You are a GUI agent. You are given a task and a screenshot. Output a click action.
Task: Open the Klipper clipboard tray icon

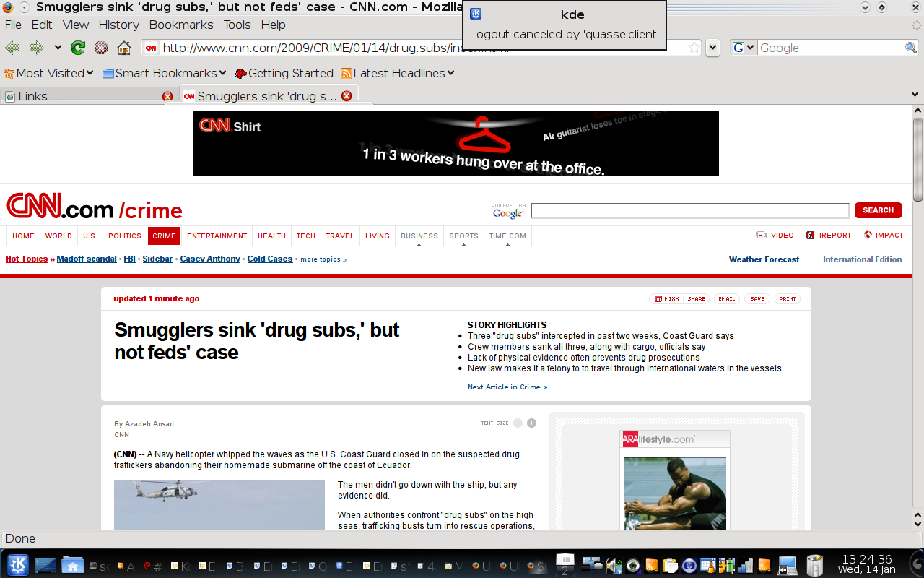(x=671, y=566)
